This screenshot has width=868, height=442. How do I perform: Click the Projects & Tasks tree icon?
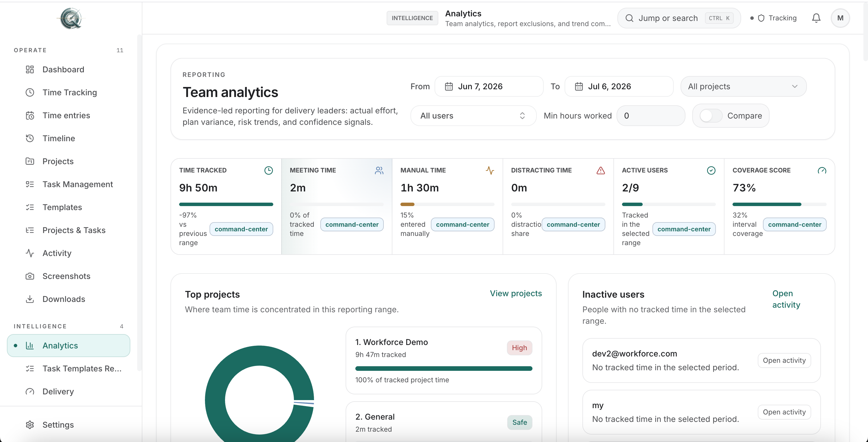(x=30, y=230)
